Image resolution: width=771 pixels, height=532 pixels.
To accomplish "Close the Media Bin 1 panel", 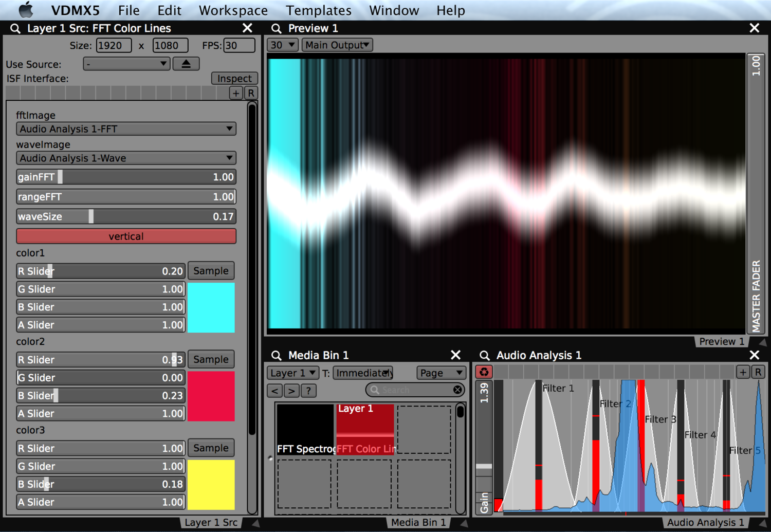I will [x=455, y=355].
